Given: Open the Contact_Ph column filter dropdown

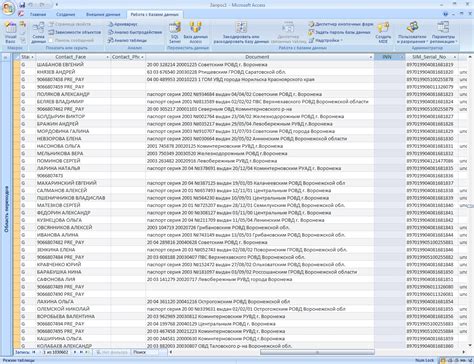Looking at the screenshot, I should [x=142, y=57].
